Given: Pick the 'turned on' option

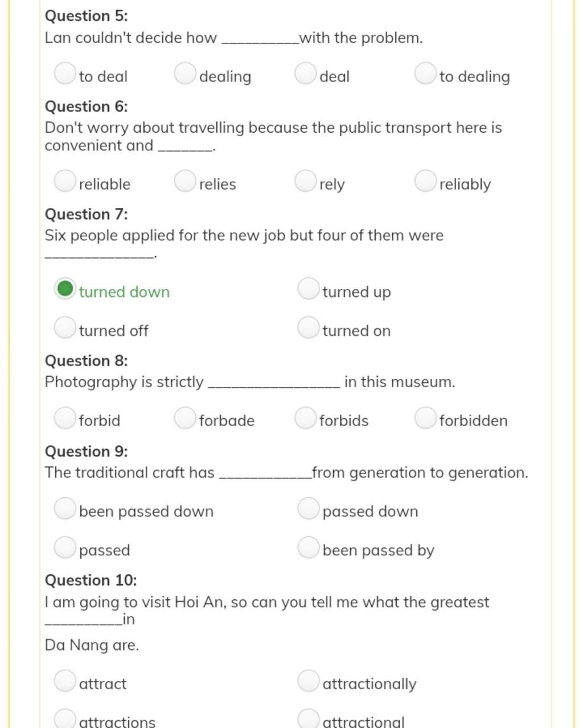Looking at the screenshot, I should point(308,328).
